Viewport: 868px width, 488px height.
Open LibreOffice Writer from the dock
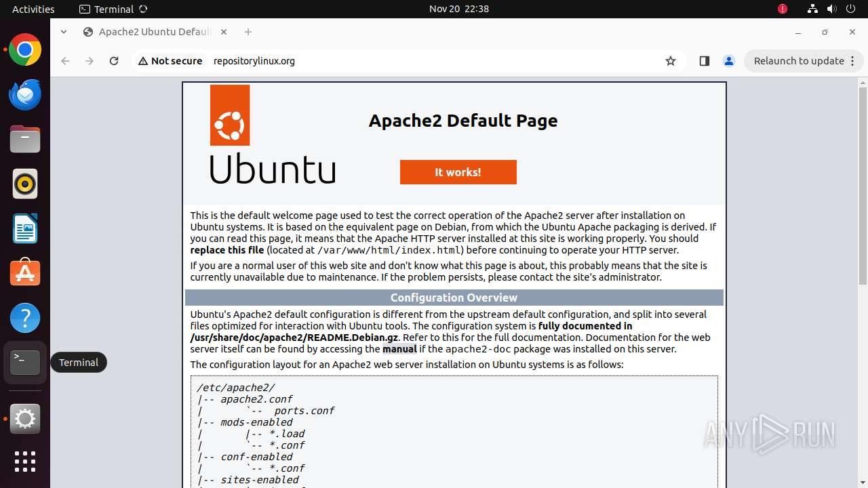pos(25,229)
